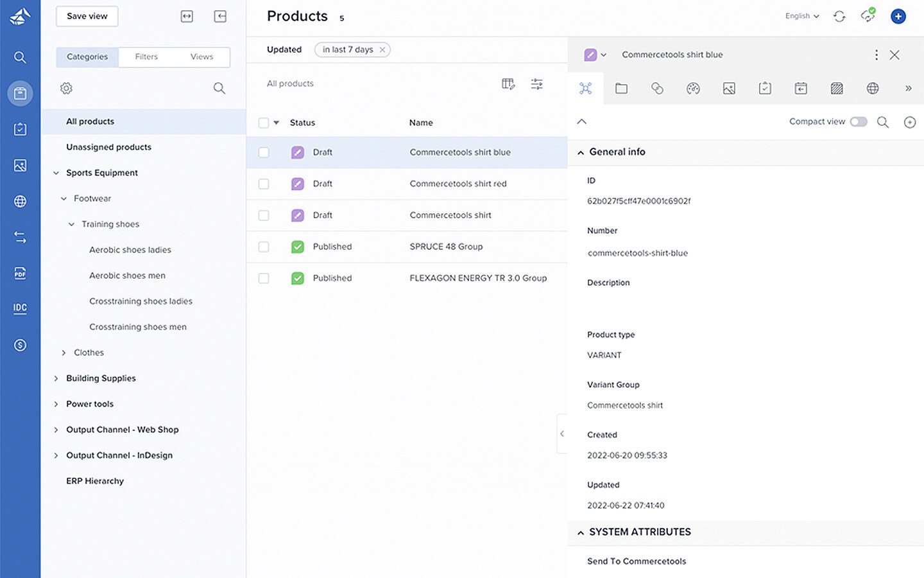
Task: Check the box for Commercetools shirt red
Action: pyautogui.click(x=264, y=184)
